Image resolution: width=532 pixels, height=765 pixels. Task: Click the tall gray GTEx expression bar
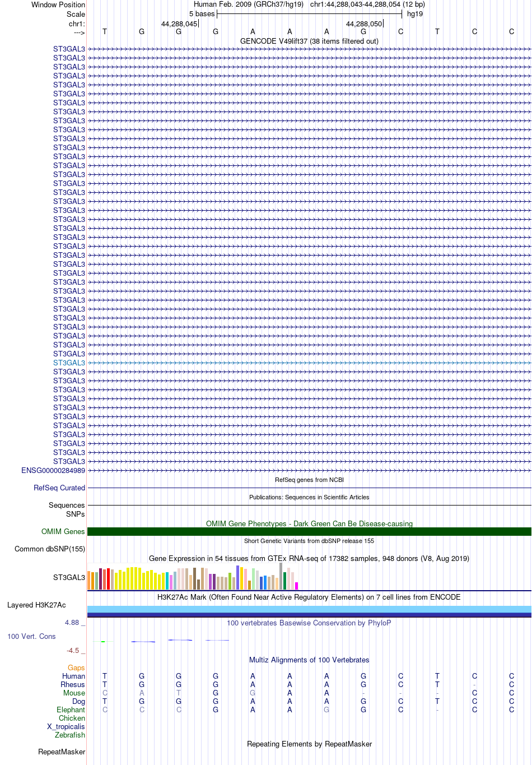(281, 576)
